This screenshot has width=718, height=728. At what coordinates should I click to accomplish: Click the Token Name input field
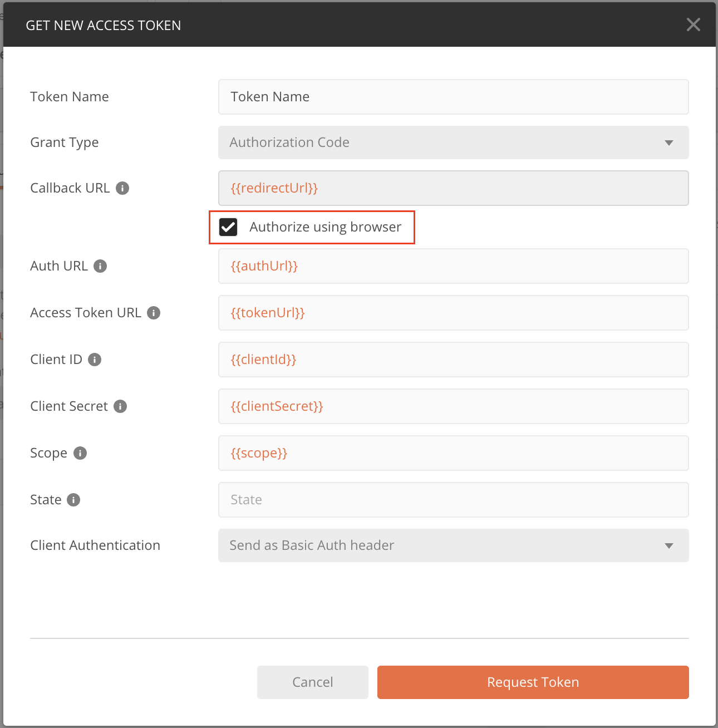[x=453, y=97]
